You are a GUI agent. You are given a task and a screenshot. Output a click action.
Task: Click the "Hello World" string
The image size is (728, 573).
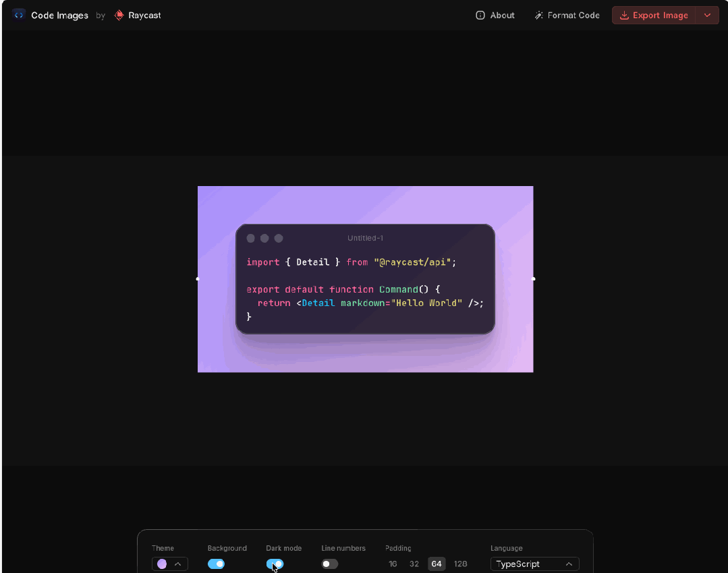pos(426,303)
